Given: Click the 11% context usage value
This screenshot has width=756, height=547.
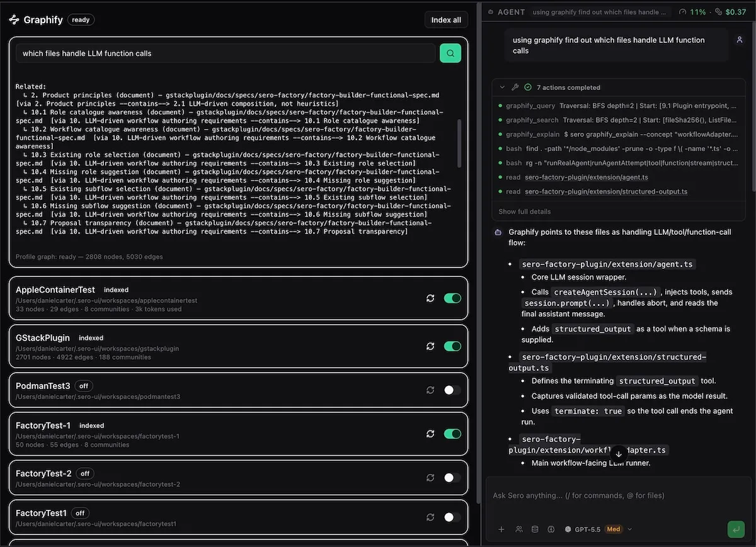Looking at the screenshot, I should pyautogui.click(x=698, y=12).
